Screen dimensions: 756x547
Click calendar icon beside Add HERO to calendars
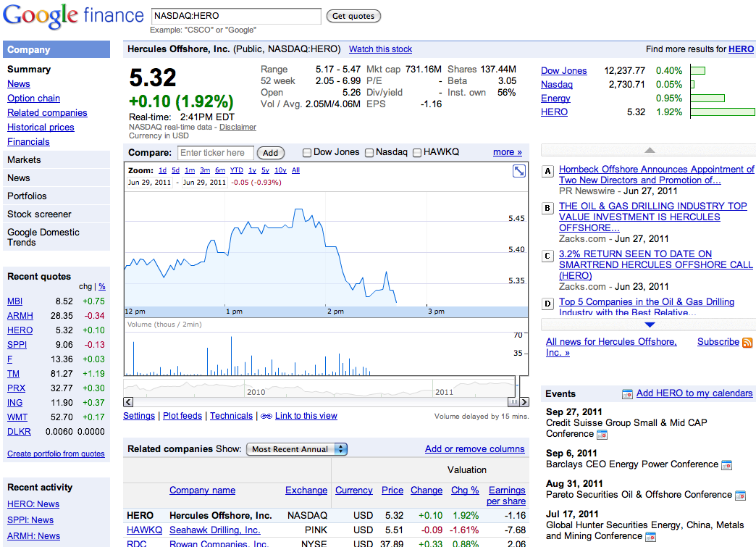627,394
